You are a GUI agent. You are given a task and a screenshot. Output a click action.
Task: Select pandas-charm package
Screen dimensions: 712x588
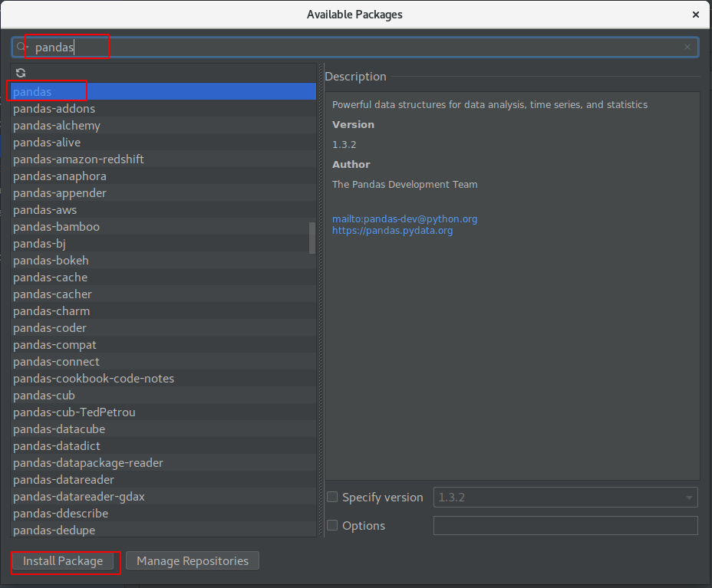click(x=163, y=310)
